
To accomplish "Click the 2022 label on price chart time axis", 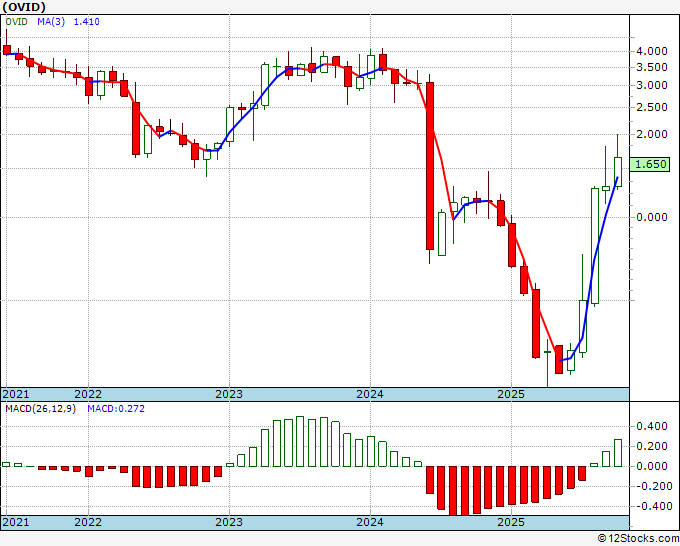I will click(88, 394).
